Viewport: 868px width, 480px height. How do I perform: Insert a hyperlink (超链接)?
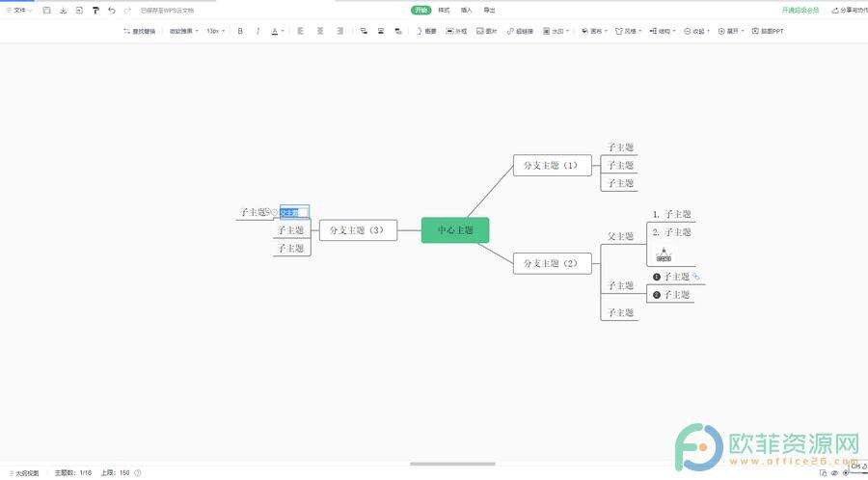coord(521,32)
